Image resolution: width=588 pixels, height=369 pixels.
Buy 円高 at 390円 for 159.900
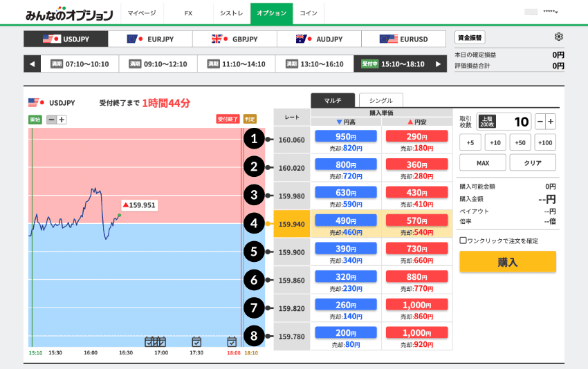point(346,249)
